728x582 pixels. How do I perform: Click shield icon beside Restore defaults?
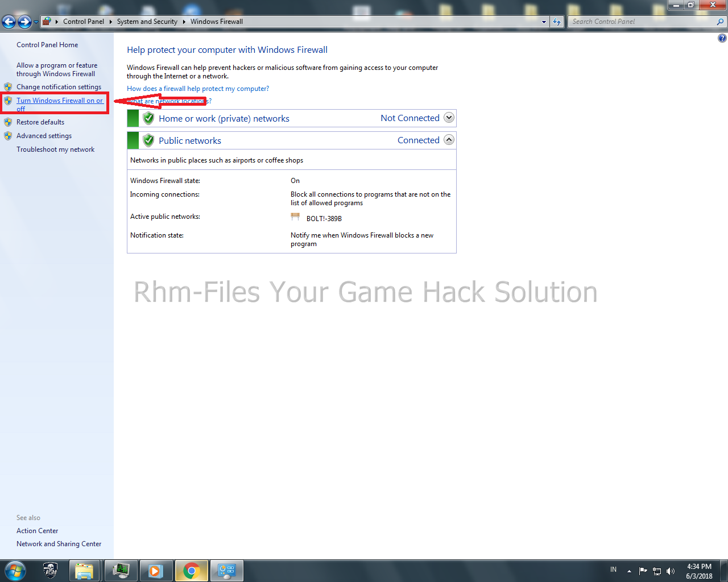pos(8,122)
